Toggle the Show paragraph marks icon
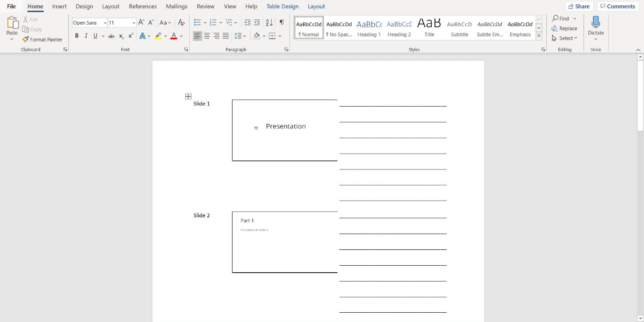The height and width of the screenshot is (322, 644). point(281,22)
